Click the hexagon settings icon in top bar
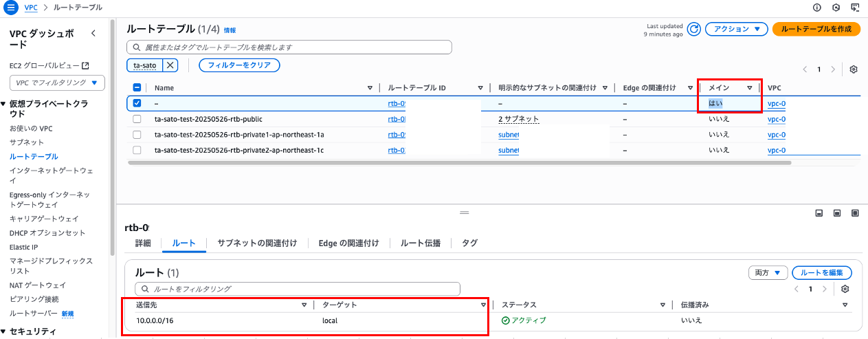This screenshot has height=339, width=868. tap(836, 8)
